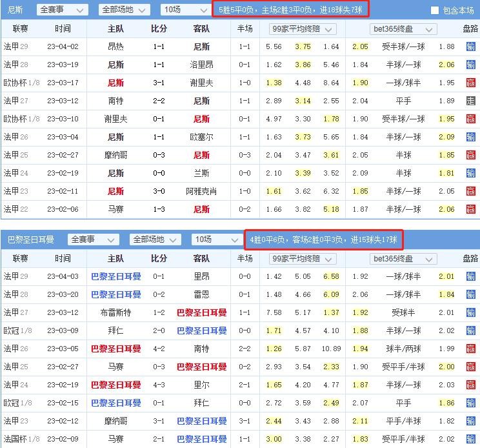
Task: Click the 走 badge in 南特 vs 尼斯 row
Action: point(470,101)
